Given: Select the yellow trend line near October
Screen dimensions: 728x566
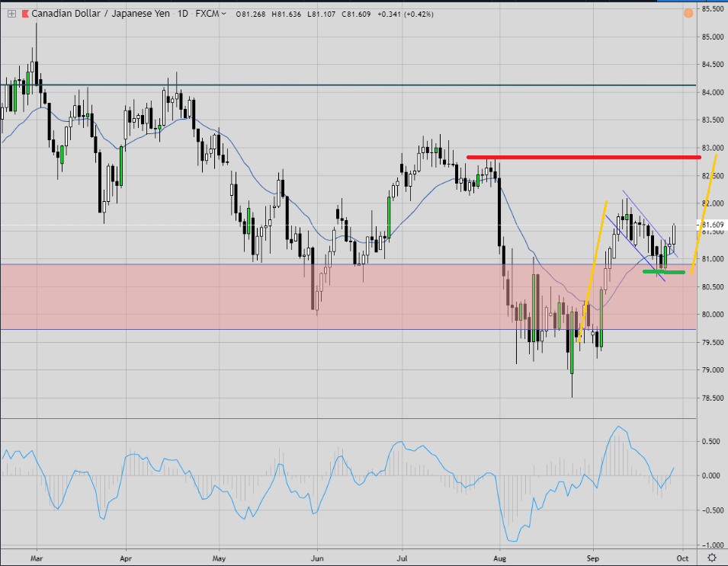Looking at the screenshot, I should tap(704, 215).
